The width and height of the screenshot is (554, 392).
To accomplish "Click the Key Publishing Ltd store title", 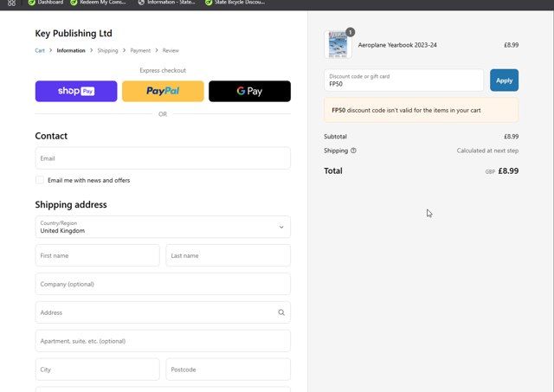I will click(x=74, y=33).
